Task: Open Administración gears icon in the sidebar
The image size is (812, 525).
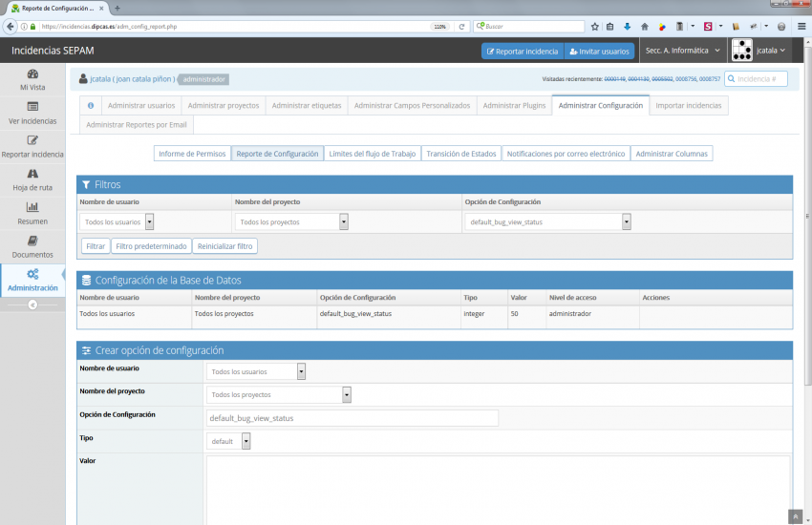Action: 32,274
